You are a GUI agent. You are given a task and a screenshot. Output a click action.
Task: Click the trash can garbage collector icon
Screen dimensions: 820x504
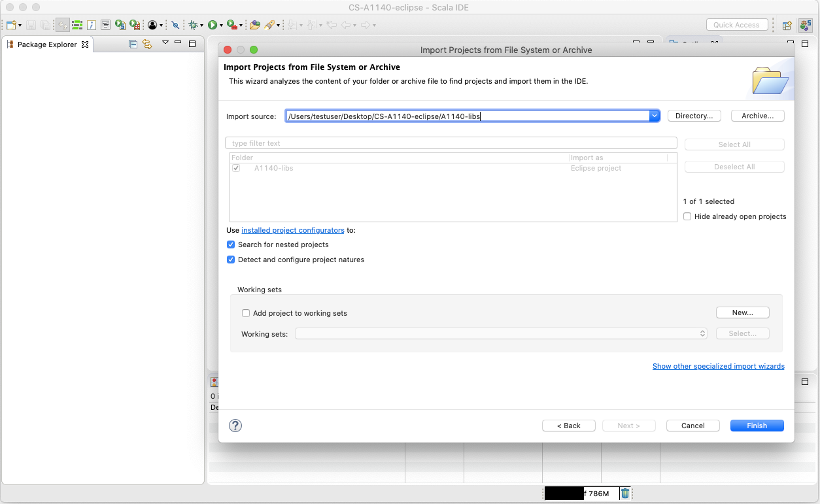[x=625, y=494]
